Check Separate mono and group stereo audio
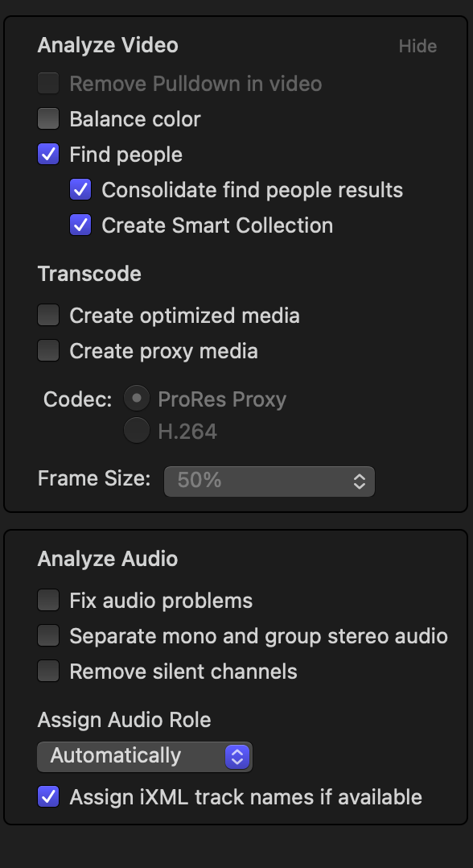Viewport: 473px width, 868px height. 48,636
